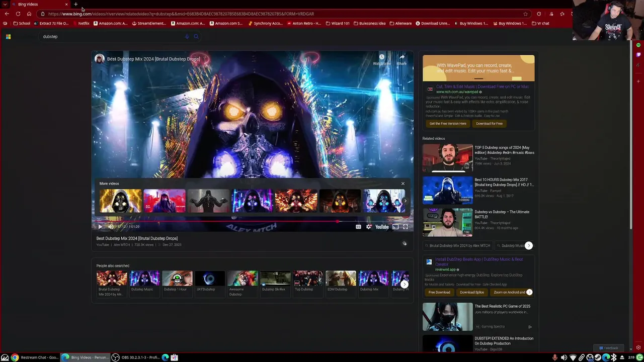Click the Get the Free Version Here button
Screen dimensions: 644x362
click(x=448, y=123)
